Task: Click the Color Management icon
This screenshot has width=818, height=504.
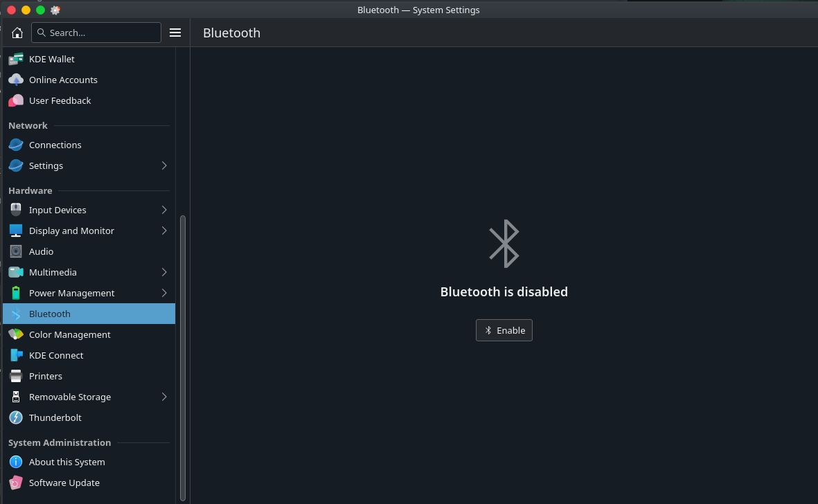Action: click(16, 334)
